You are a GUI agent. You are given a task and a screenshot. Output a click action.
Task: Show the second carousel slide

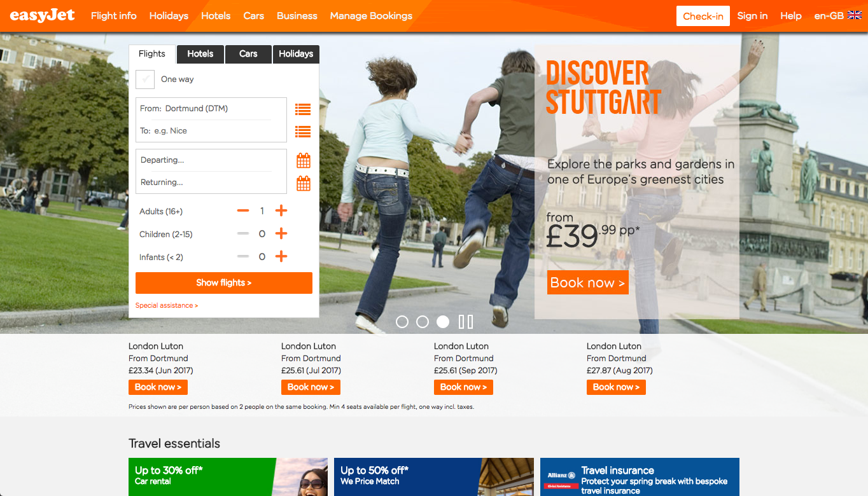click(x=423, y=322)
